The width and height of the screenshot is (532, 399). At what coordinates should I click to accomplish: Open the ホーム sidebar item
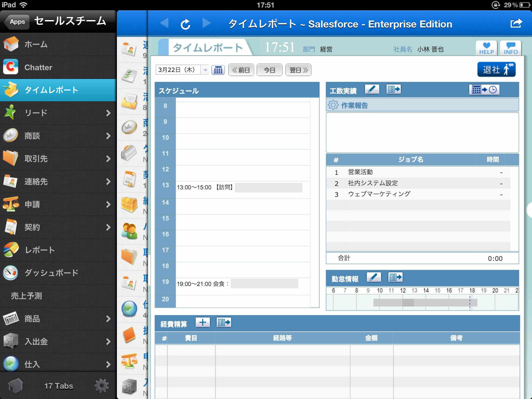[58, 44]
